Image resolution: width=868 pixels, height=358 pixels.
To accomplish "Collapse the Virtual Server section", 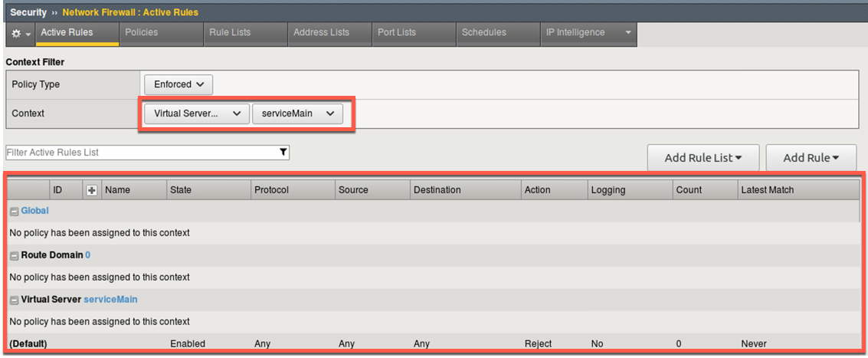I will pyautogui.click(x=15, y=300).
